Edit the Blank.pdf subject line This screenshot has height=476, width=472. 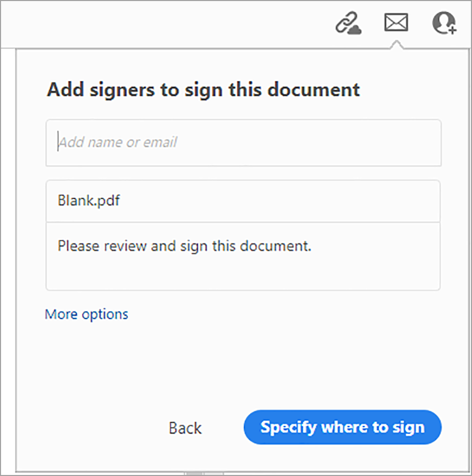pos(243,201)
